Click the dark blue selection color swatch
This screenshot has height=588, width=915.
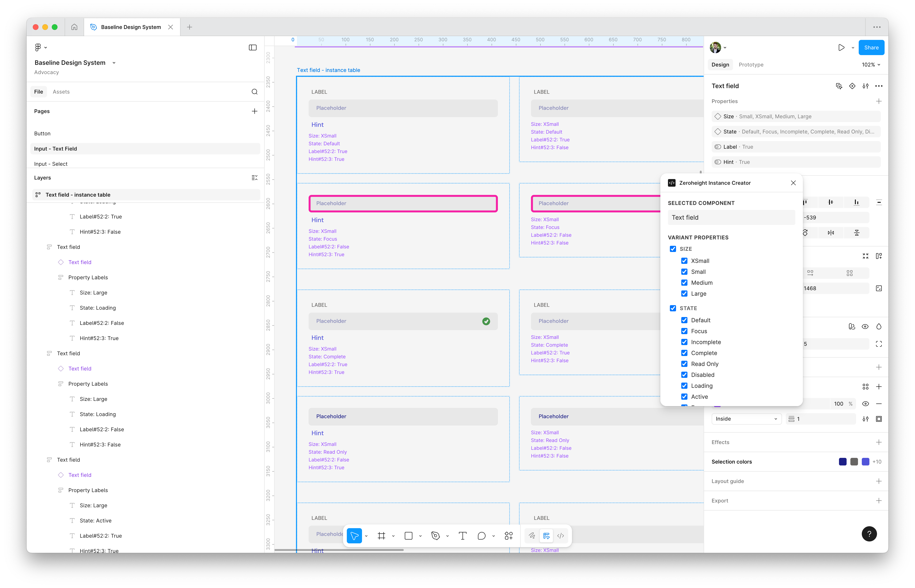coord(843,461)
